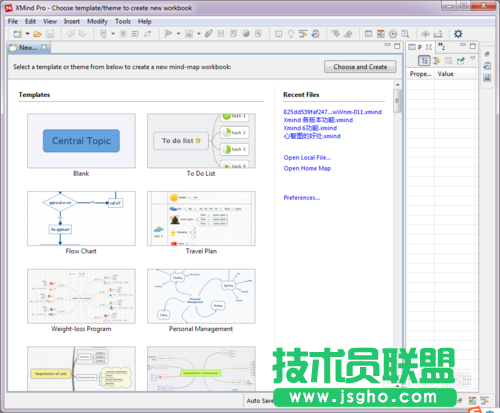Expand dropdown arrow next to New workbook icon

point(27,34)
